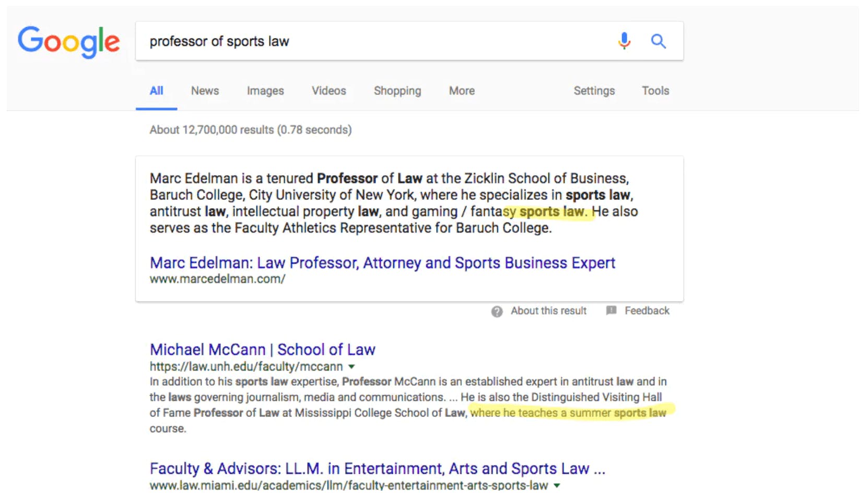868x501 pixels.
Task: Switch to the Videos tab
Action: [x=329, y=91]
